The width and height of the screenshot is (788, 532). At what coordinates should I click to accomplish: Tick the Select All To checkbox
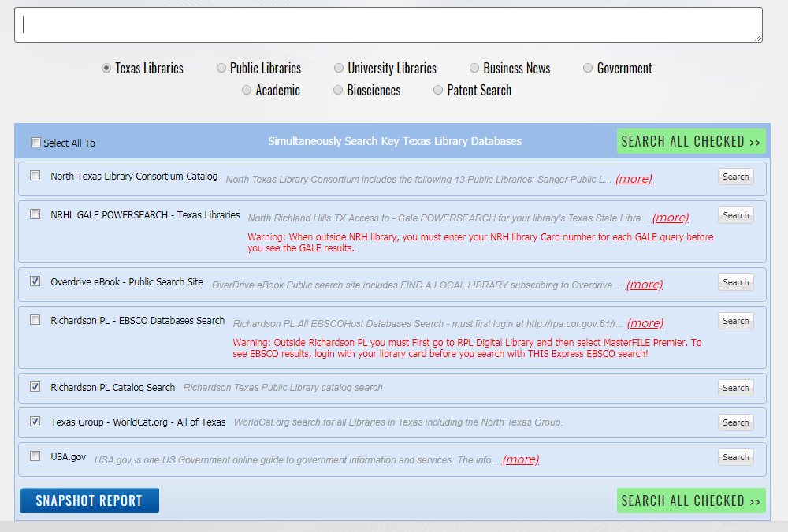(x=35, y=143)
